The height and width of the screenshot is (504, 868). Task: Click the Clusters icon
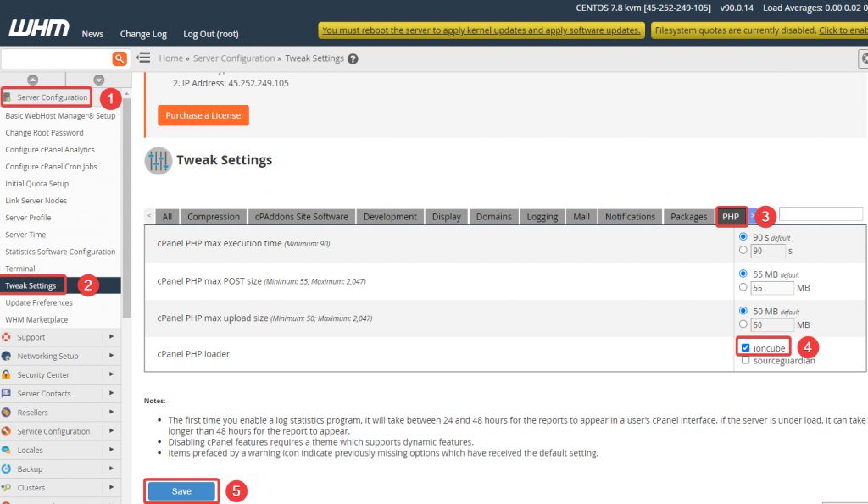point(6,487)
